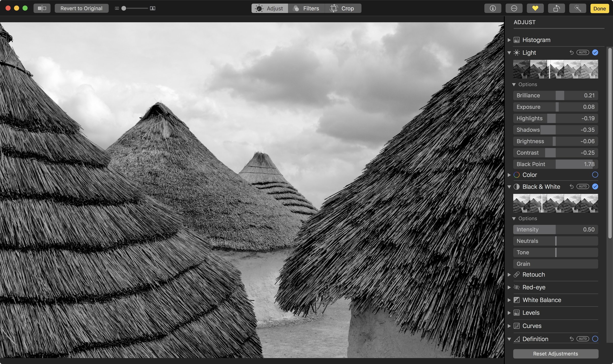613x364 pixels.
Task: Click the Intensity slider
Action: click(556, 230)
